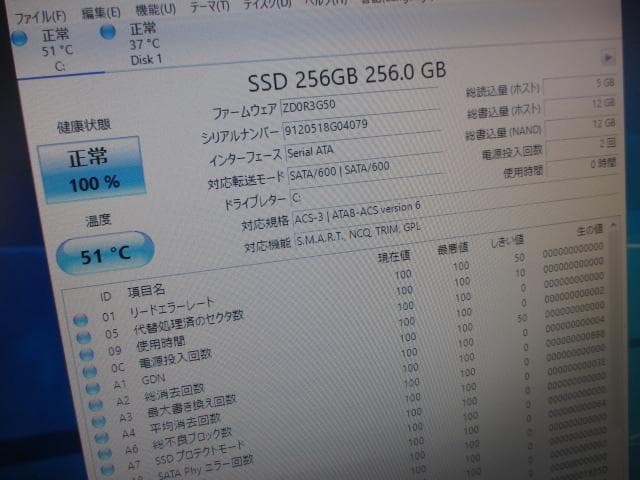This screenshot has height=480, width=640.
Task: Open the 機能(U) menu
Action: point(156,9)
